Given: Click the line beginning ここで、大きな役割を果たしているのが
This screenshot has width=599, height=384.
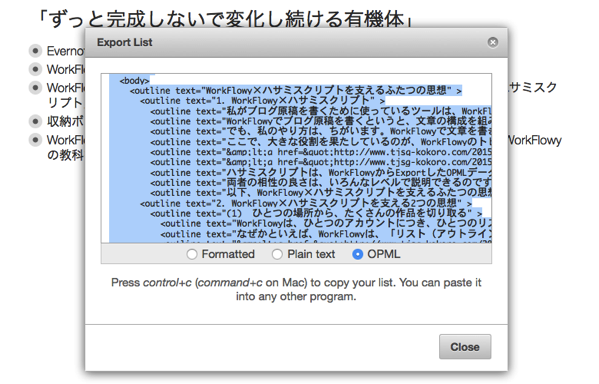Looking at the screenshot, I should [x=321, y=142].
